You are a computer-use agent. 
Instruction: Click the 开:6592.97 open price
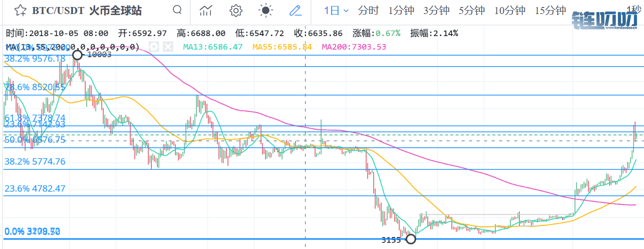coord(142,34)
